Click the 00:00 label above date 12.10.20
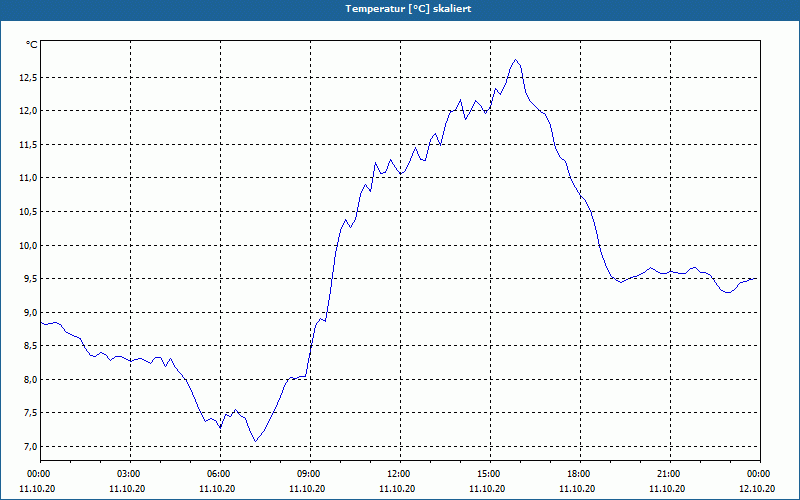Viewport: 800px width, 500px height. click(x=761, y=474)
